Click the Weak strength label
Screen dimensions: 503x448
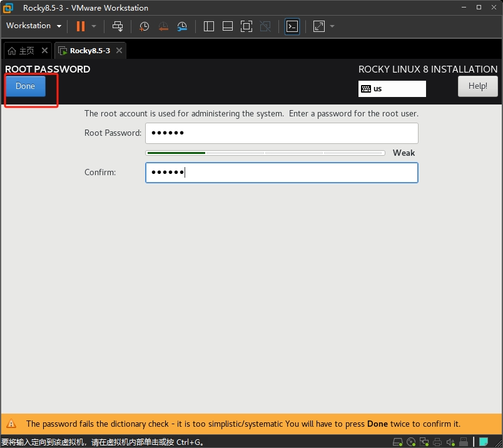(404, 153)
